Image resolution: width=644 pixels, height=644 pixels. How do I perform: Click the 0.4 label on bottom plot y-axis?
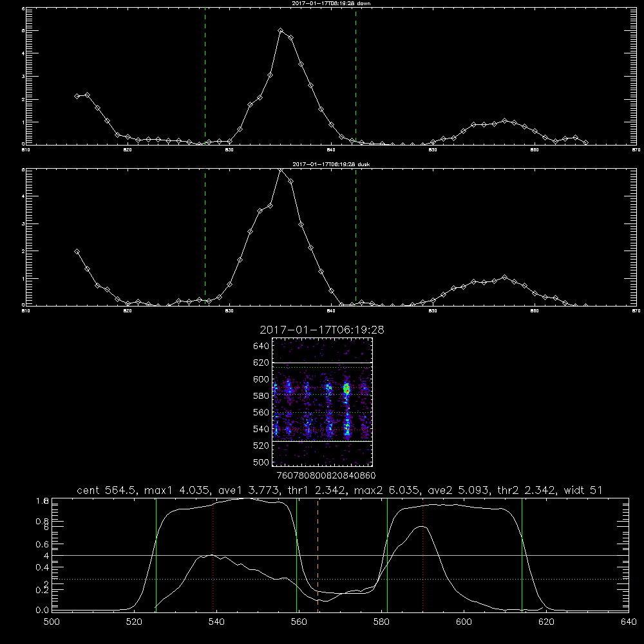click(x=42, y=567)
